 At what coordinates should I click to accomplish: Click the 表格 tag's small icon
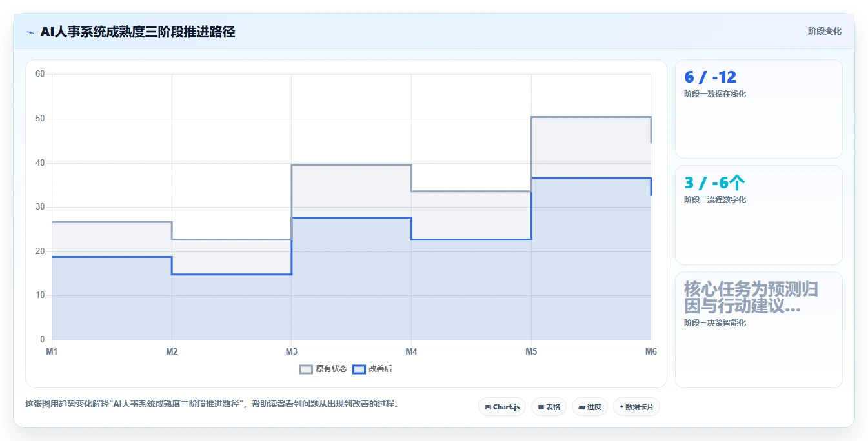[x=541, y=407]
